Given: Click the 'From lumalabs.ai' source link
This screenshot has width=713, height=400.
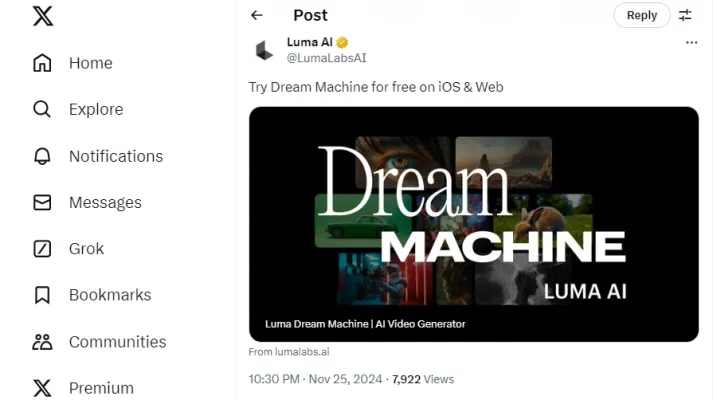Looking at the screenshot, I should tap(289, 352).
